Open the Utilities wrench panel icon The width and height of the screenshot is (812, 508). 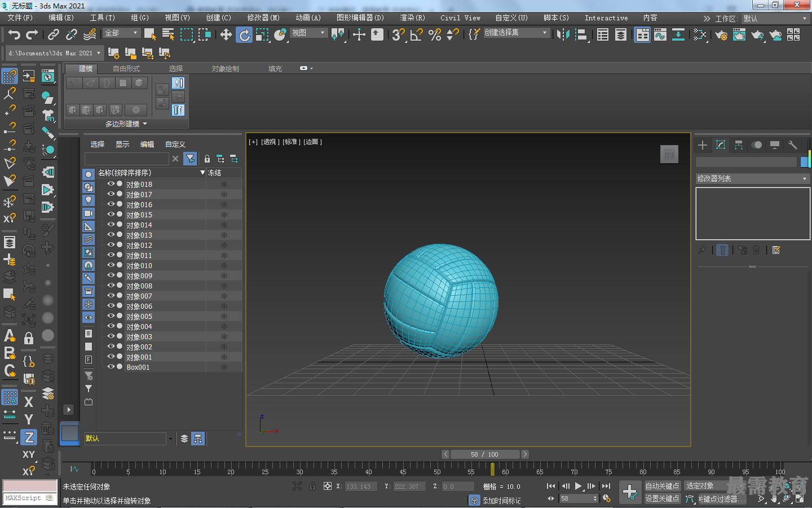[793, 145]
